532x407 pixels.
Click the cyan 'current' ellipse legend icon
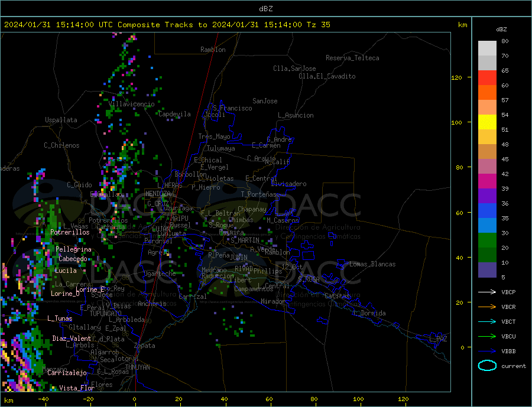[x=487, y=366]
